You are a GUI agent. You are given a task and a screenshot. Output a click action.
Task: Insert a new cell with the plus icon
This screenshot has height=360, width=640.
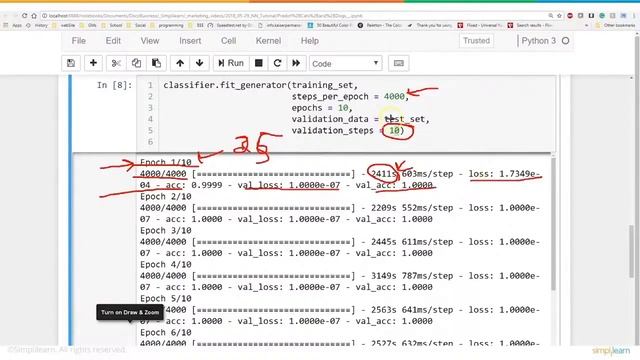tap(93, 63)
